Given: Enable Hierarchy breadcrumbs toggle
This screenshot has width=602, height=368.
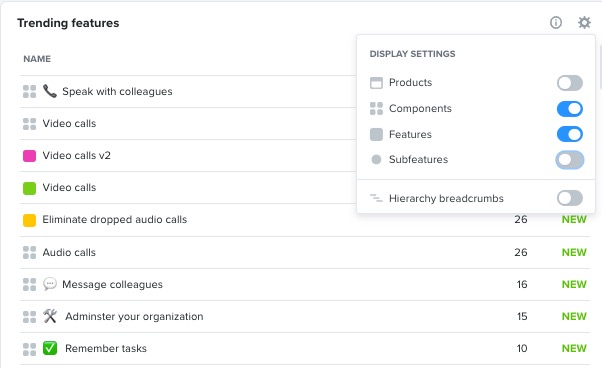Looking at the screenshot, I should coord(570,198).
